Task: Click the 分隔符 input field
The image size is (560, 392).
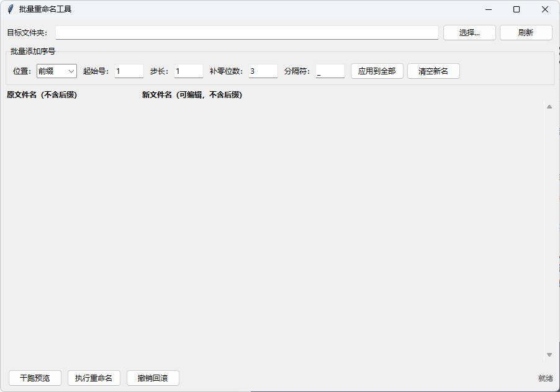Action: [x=330, y=71]
